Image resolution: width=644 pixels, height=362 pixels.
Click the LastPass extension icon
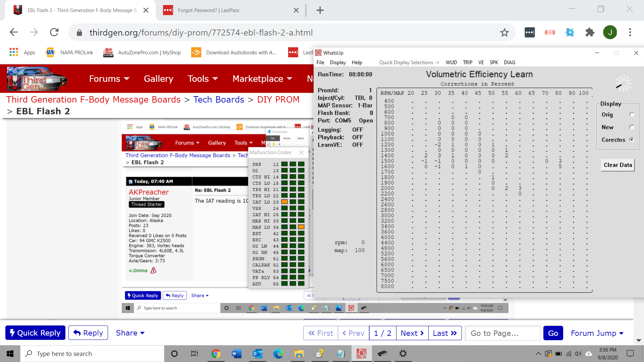(530, 33)
